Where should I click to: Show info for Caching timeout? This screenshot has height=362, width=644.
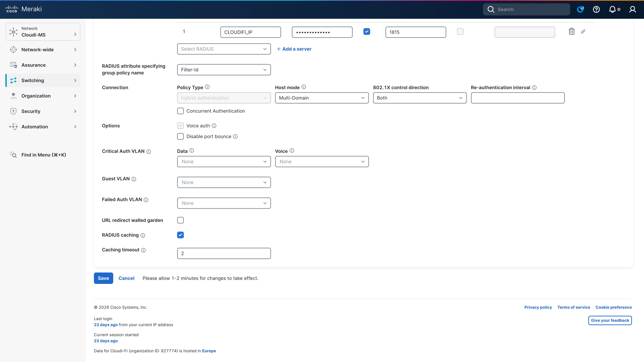coord(143,250)
